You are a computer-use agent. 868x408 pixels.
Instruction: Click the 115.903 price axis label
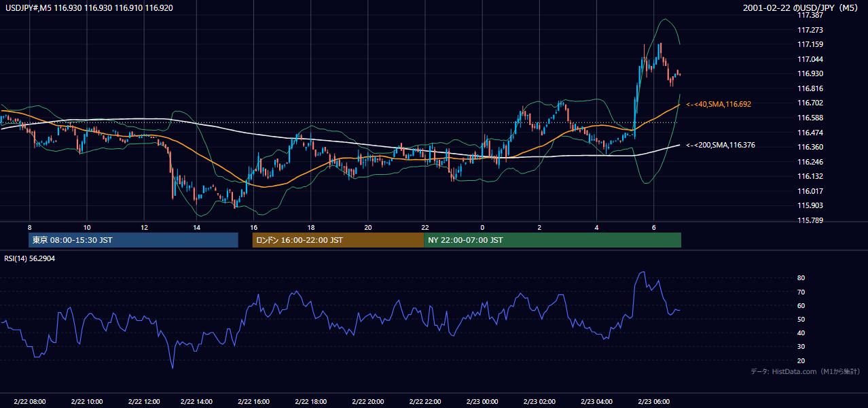[810, 205]
